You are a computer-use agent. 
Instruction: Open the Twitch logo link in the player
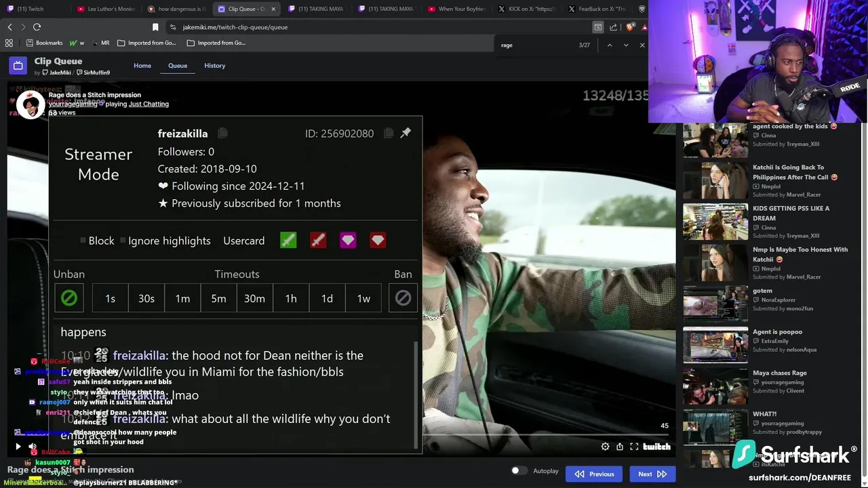pyautogui.click(x=656, y=446)
